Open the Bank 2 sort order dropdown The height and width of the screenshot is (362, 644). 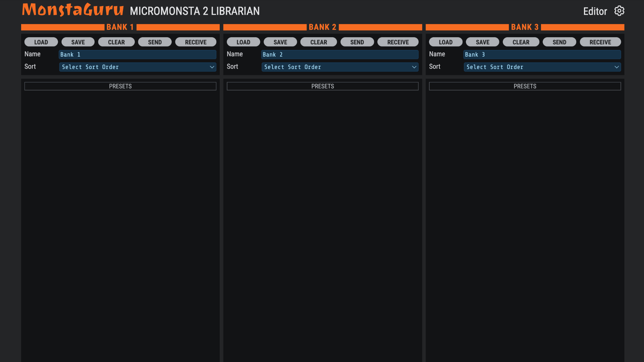coord(340,67)
